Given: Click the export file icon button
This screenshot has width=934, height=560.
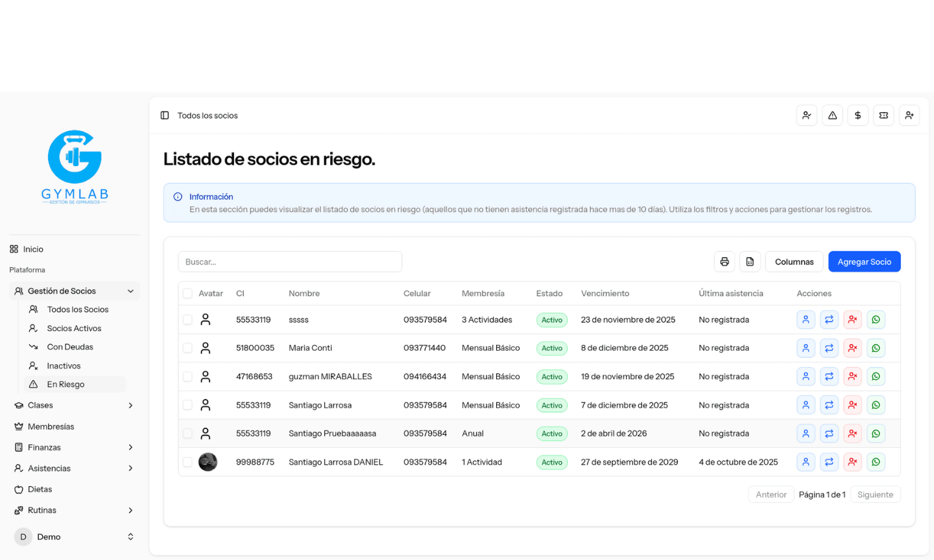Looking at the screenshot, I should (750, 262).
